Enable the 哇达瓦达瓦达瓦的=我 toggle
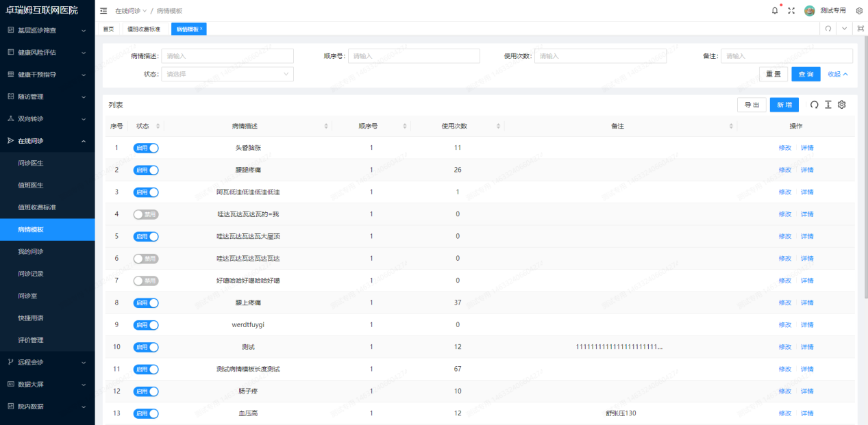 [146, 214]
